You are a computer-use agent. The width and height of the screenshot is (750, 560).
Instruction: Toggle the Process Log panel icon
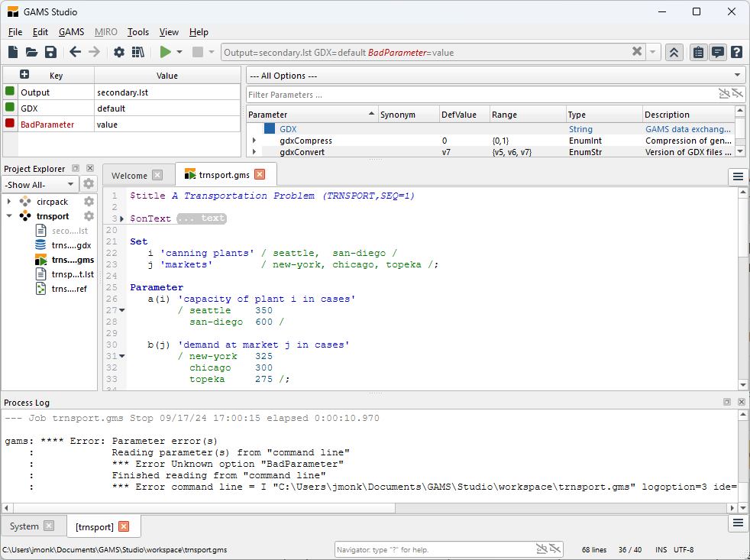click(717, 52)
